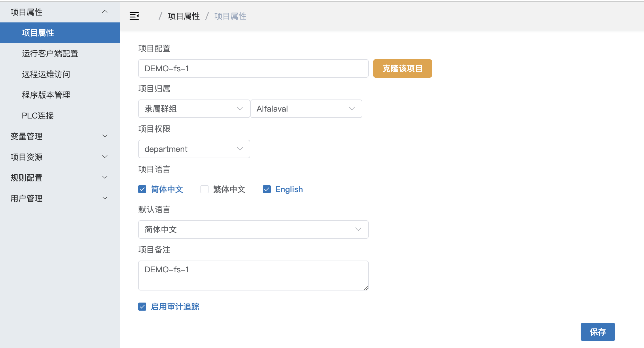
Task: Click the 保存 button
Action: coord(598,332)
